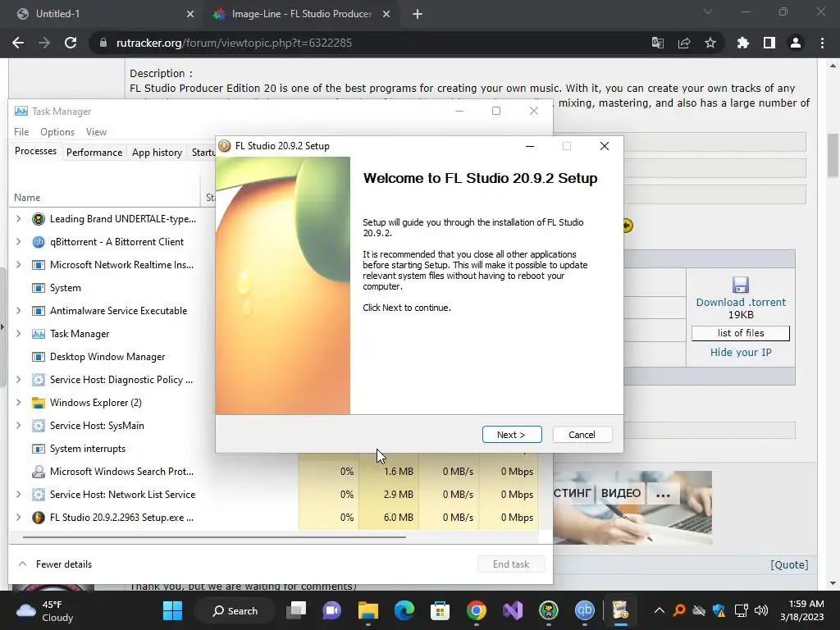Open Visual Studio from the taskbar

click(x=512, y=610)
